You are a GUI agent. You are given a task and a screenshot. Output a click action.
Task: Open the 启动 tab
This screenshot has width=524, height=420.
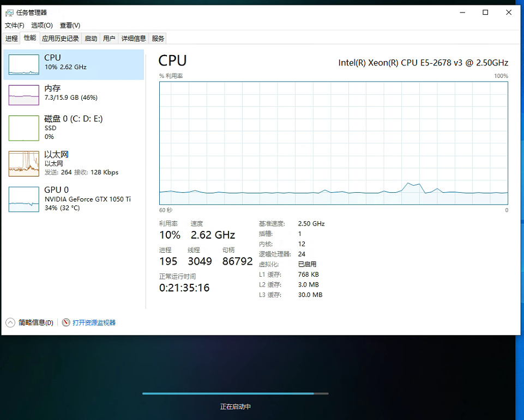(x=91, y=38)
